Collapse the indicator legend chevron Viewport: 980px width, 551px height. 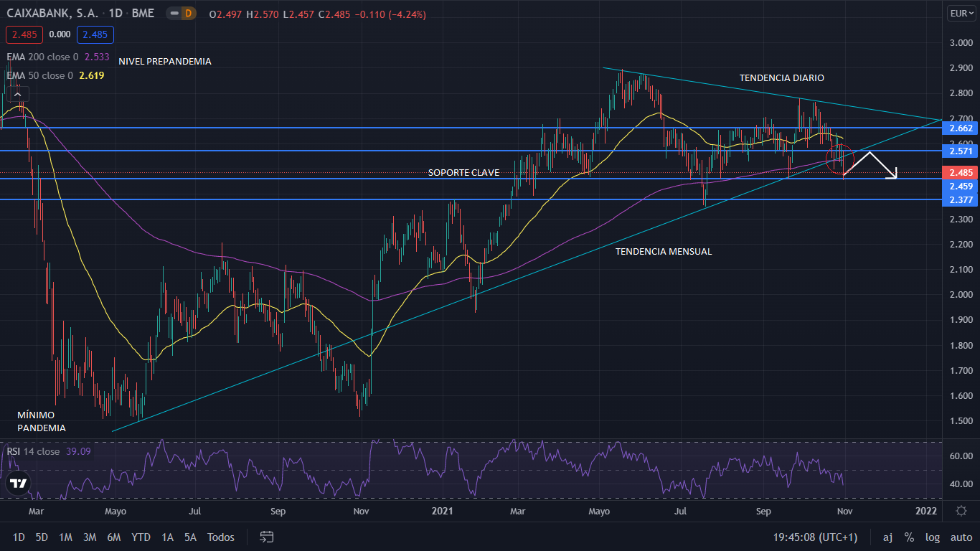(x=19, y=93)
